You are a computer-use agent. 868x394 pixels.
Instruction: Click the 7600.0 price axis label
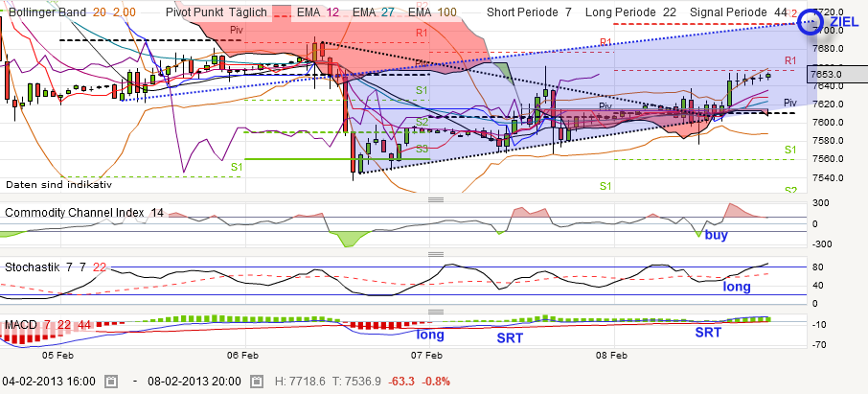pos(826,122)
